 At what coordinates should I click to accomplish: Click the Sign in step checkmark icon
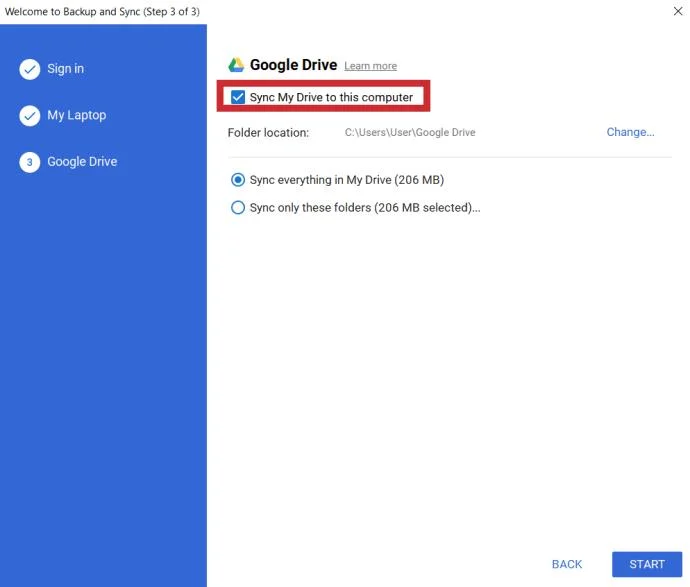click(x=29, y=69)
